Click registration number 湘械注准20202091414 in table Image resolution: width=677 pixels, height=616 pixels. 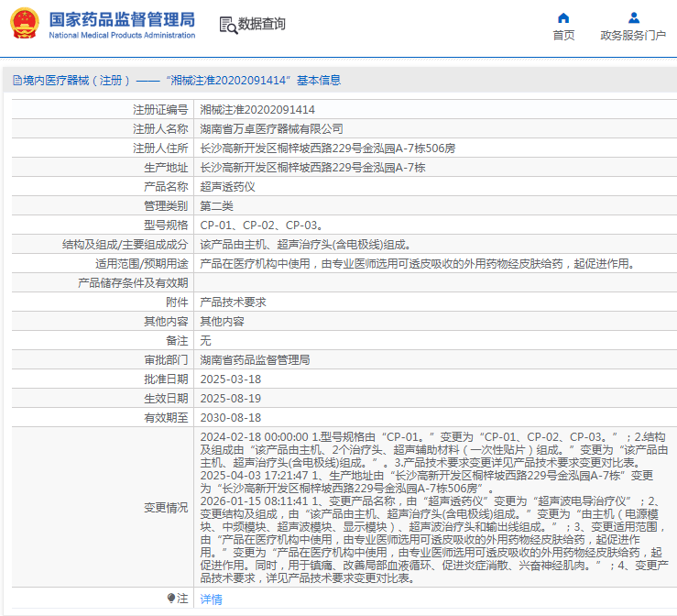[x=250, y=109]
